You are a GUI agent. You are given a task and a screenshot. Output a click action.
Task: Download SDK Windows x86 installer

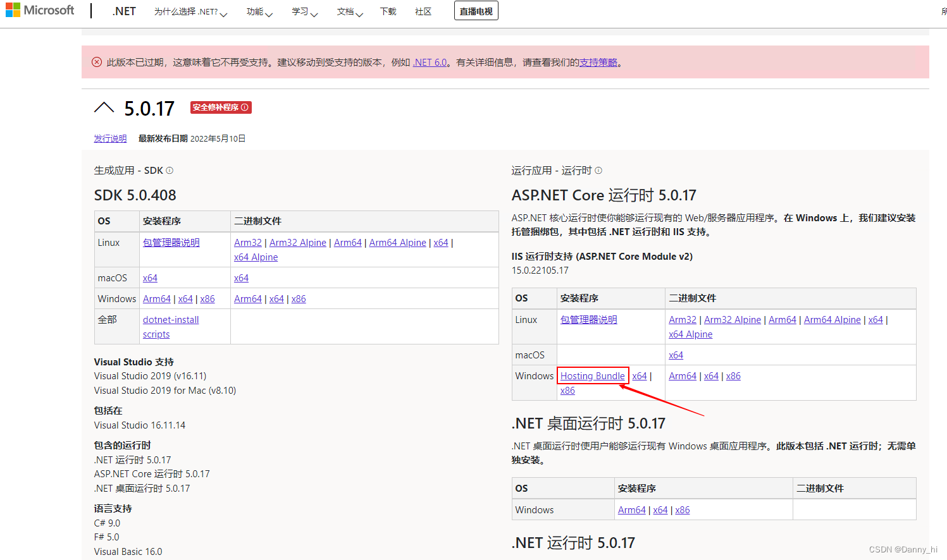pyautogui.click(x=207, y=299)
